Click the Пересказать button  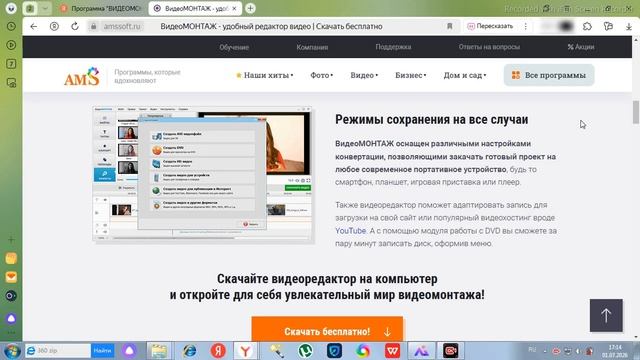[x=490, y=26]
